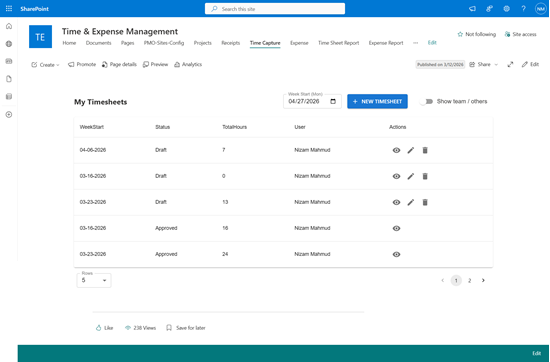The image size is (550, 362).
Task: Open the megaphone feedback icon in header
Action: pyautogui.click(x=472, y=9)
